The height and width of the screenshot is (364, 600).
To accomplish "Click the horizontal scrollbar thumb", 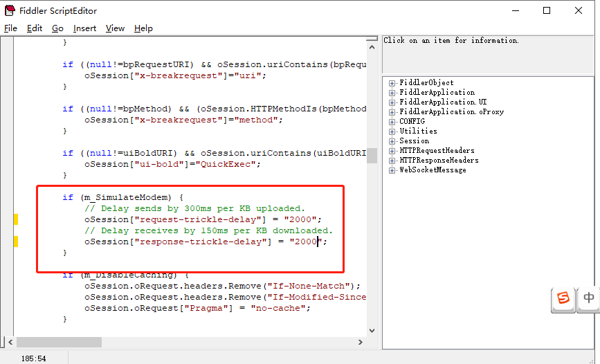I will [x=59, y=342].
